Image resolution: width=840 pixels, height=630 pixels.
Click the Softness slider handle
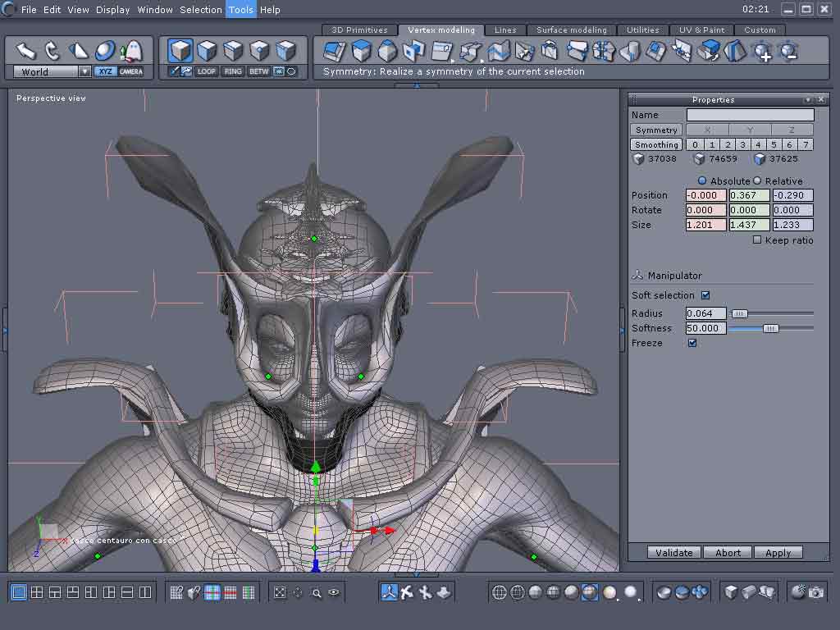pos(770,328)
